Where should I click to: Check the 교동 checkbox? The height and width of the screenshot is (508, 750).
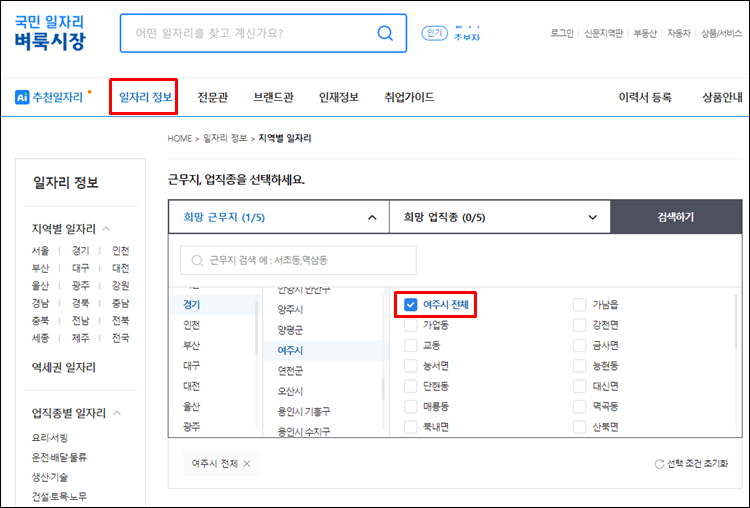point(410,345)
